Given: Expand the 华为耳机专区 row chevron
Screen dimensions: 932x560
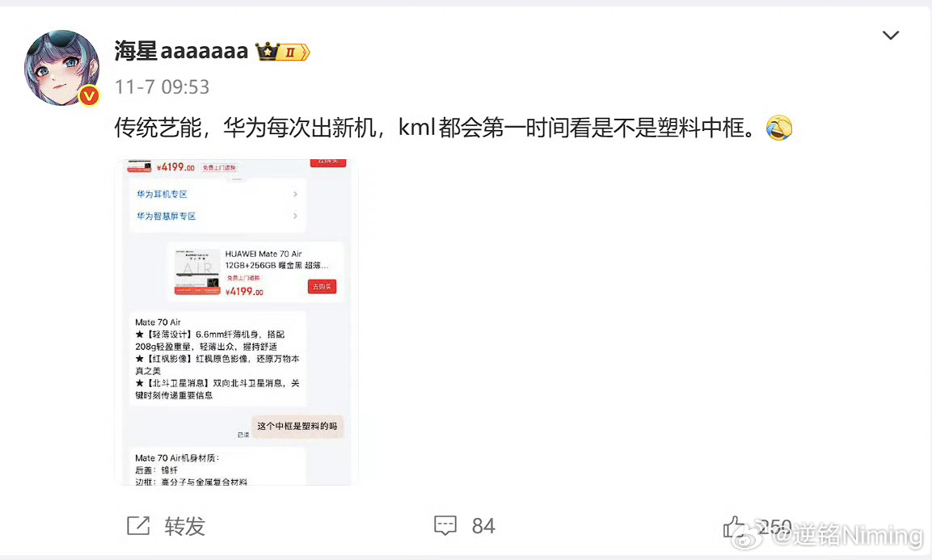Looking at the screenshot, I should tap(295, 195).
